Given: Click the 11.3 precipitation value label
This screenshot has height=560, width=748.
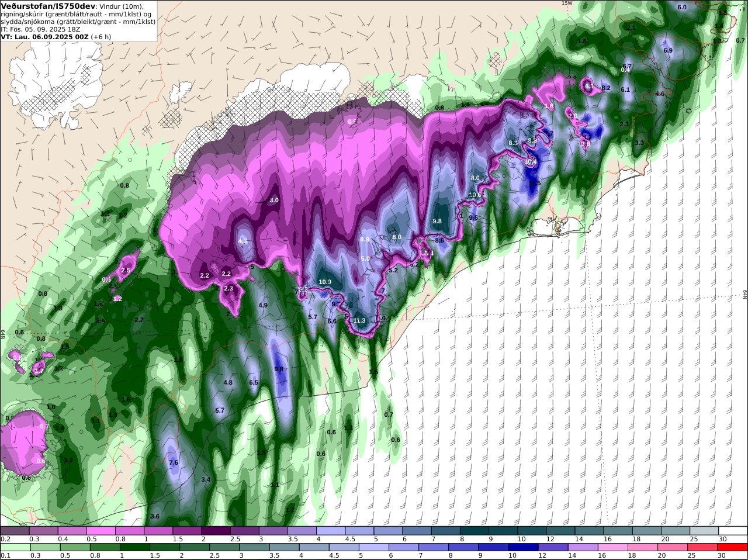Looking at the screenshot, I should coord(359,320).
